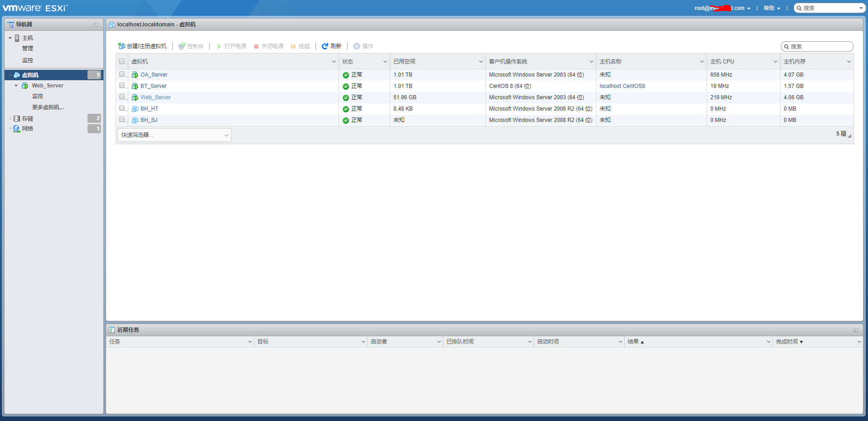Collapse the Host (主机) tree node
The height and width of the screenshot is (421, 868).
[x=10, y=38]
